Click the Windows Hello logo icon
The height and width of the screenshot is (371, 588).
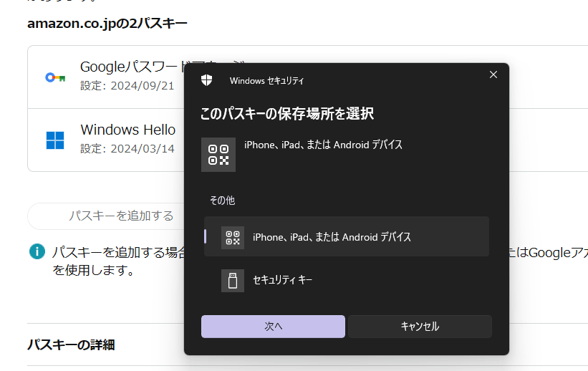55,140
